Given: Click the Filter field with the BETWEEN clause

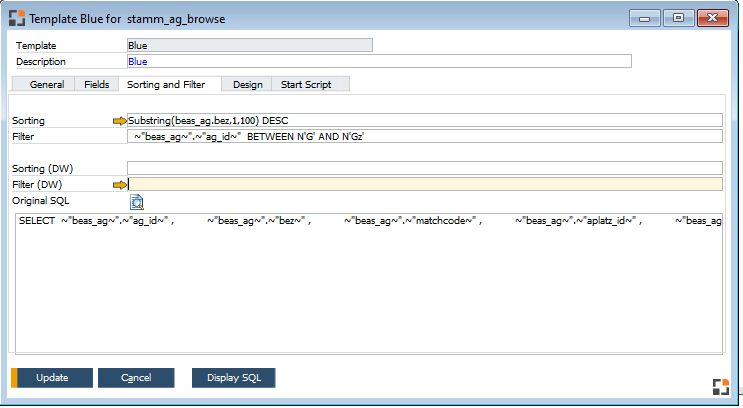Looking at the screenshot, I should (x=424, y=135).
